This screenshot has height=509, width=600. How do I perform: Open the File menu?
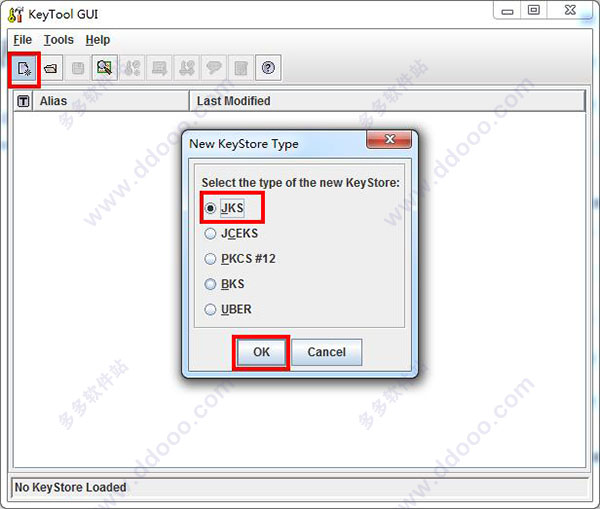point(23,40)
